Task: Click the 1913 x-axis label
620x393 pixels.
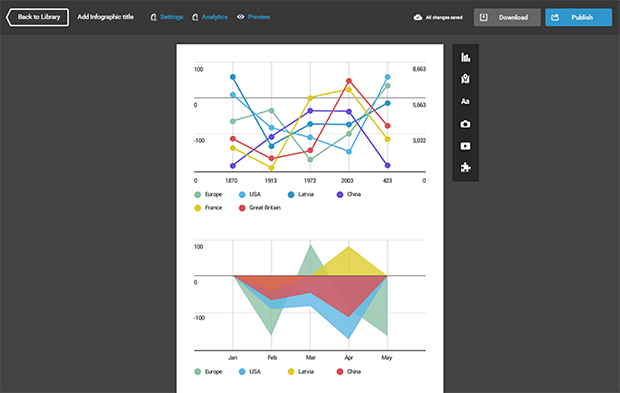Action: click(270, 181)
